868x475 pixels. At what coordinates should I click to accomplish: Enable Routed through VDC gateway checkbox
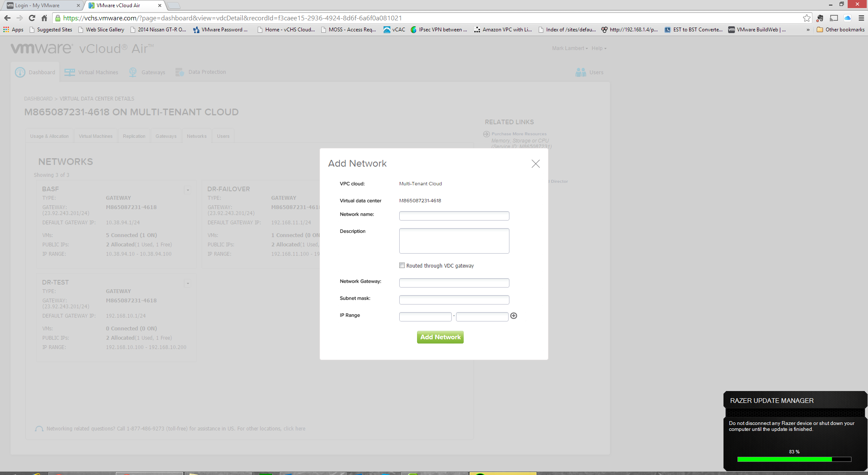402,265
